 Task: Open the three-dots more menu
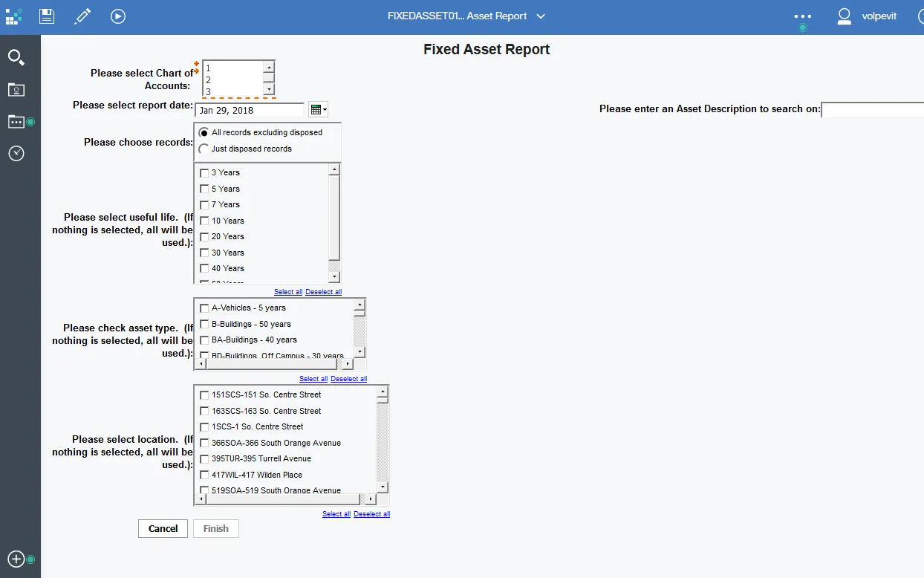coord(802,16)
